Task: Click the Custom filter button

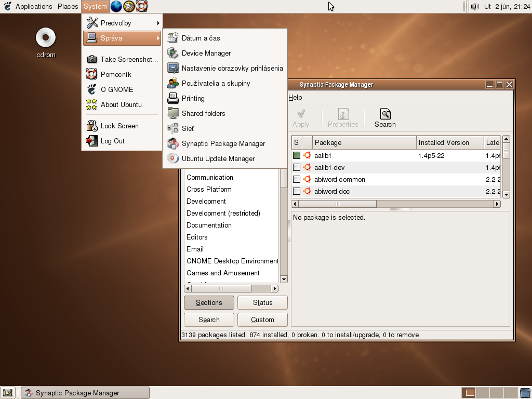Action: pyautogui.click(x=262, y=320)
